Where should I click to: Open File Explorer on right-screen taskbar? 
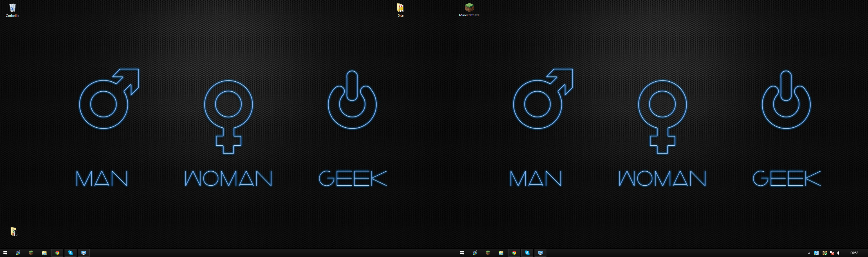click(x=501, y=253)
